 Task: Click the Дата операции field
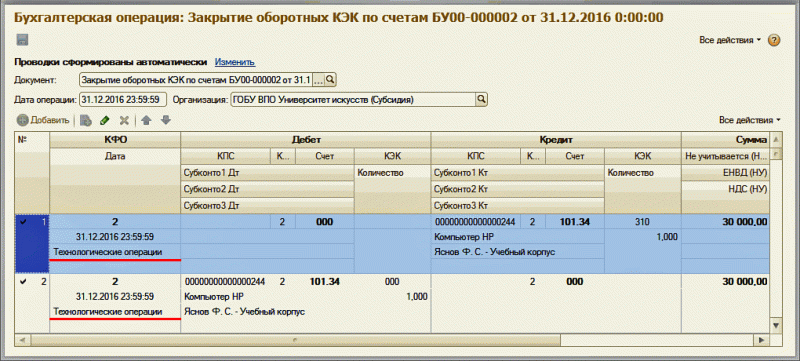[x=122, y=99]
